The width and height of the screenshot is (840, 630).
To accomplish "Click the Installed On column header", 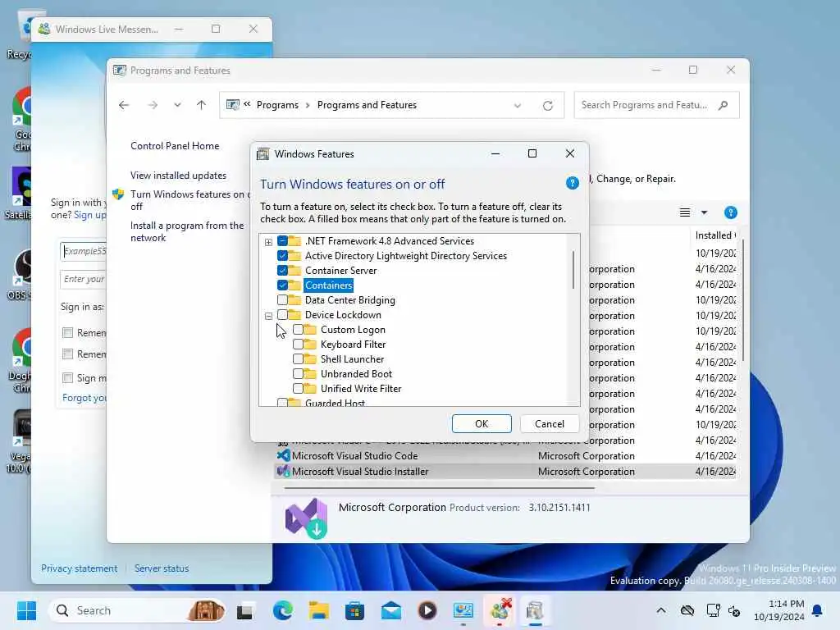I will coord(715,235).
